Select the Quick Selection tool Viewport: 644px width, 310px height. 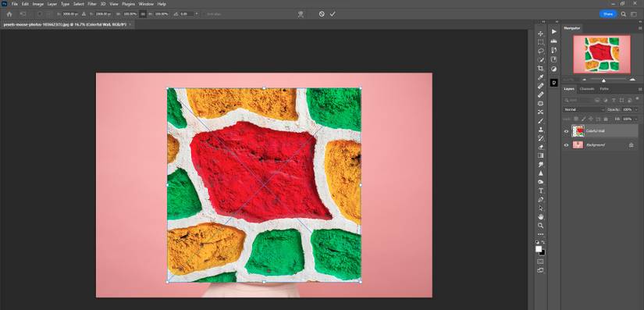pyautogui.click(x=541, y=59)
